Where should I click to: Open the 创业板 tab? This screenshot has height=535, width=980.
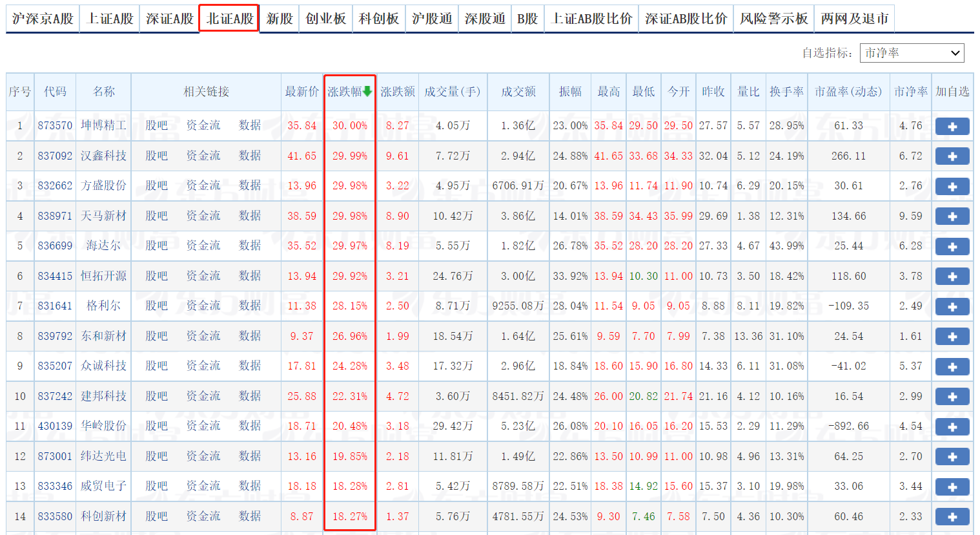click(326, 19)
